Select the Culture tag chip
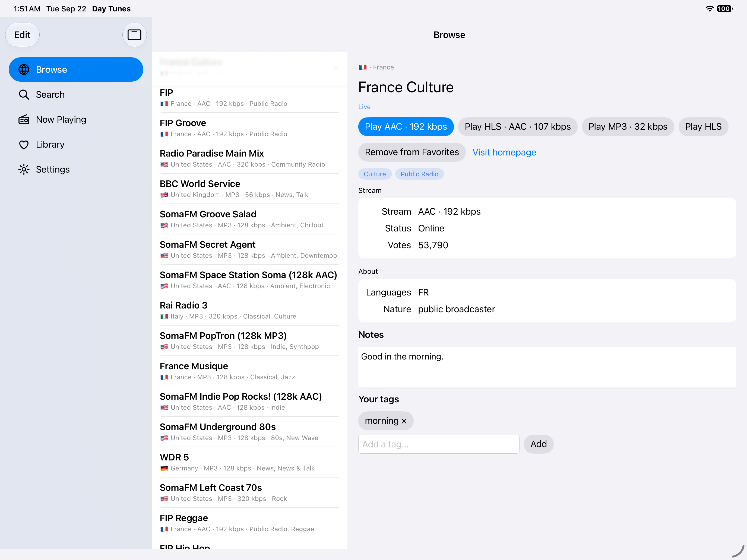This screenshot has height=560, width=747. pos(375,174)
